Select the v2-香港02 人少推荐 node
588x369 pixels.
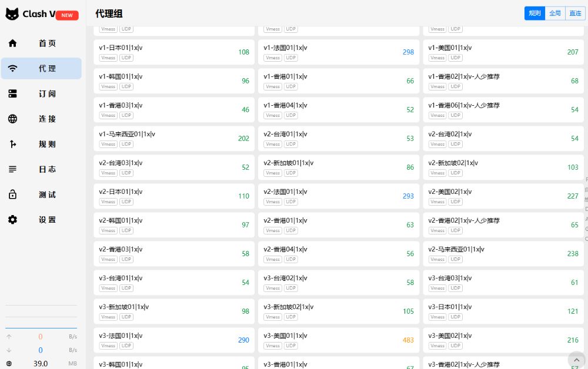tap(503, 224)
